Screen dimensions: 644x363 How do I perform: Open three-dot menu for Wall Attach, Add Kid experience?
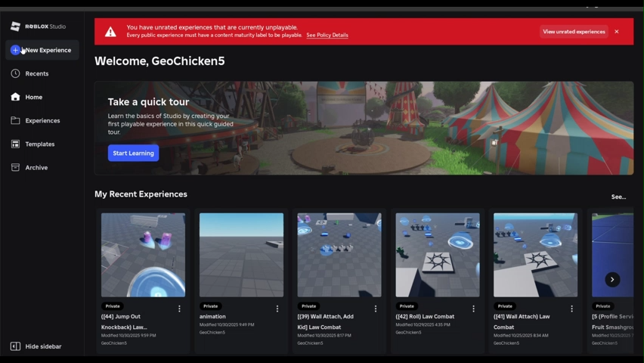click(x=376, y=309)
